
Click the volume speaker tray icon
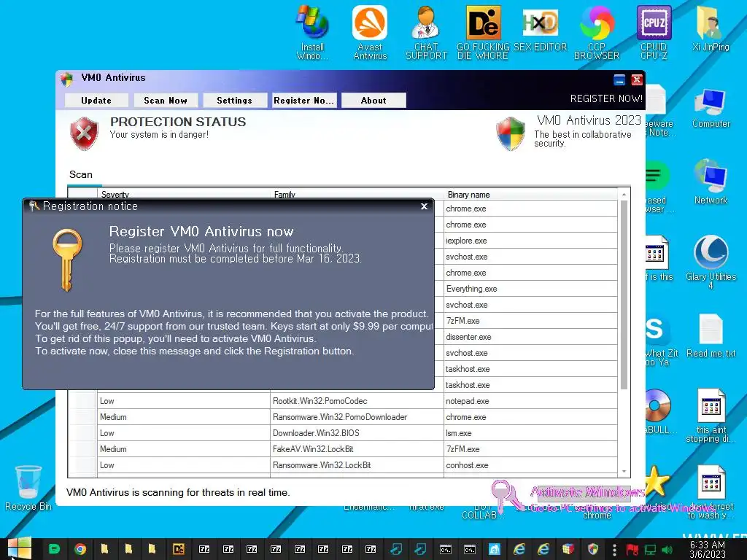point(667,550)
